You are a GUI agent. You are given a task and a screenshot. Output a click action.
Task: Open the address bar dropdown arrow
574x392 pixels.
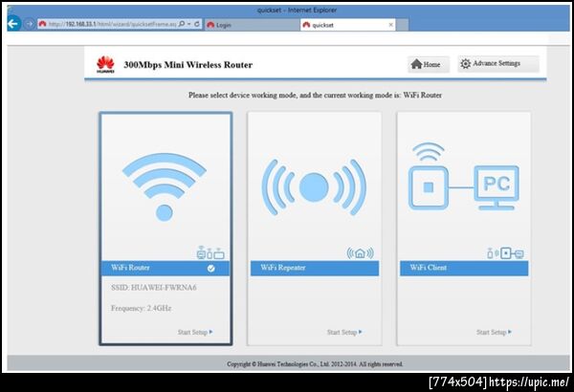[x=189, y=24]
